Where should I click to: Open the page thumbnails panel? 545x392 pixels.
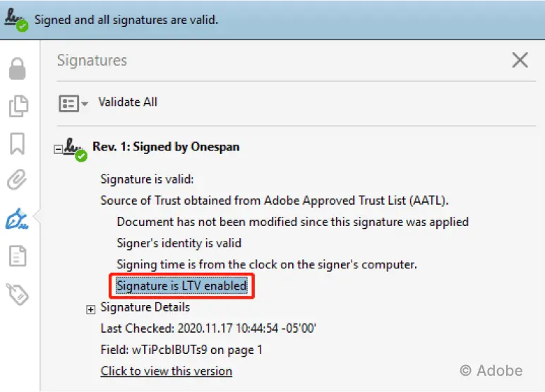coord(18,107)
